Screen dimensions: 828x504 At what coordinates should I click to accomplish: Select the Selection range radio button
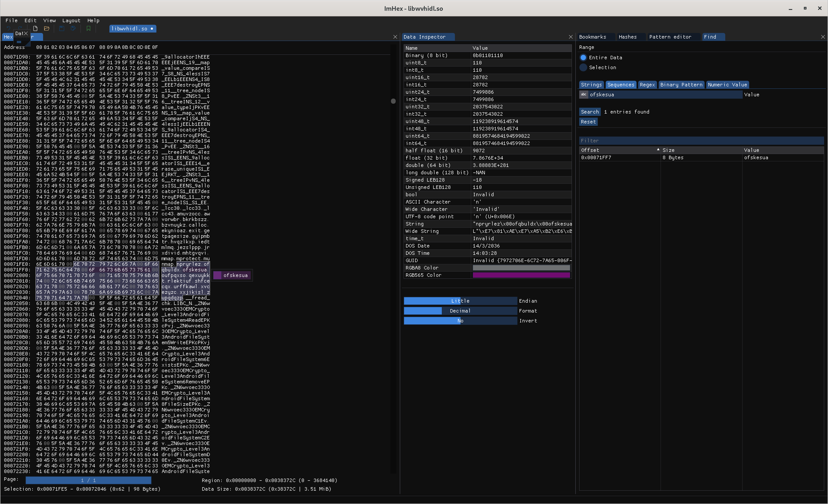[583, 68]
